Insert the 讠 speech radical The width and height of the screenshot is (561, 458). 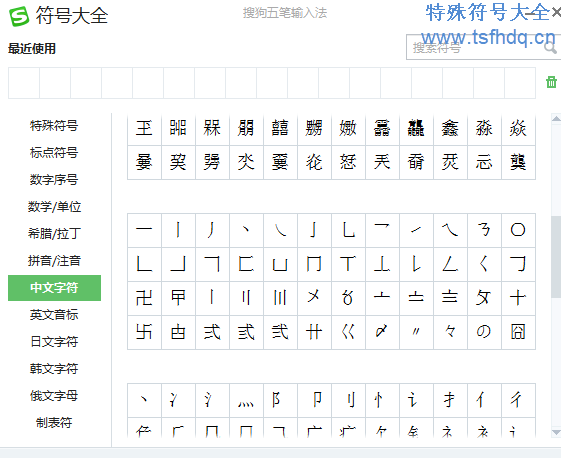(416, 400)
